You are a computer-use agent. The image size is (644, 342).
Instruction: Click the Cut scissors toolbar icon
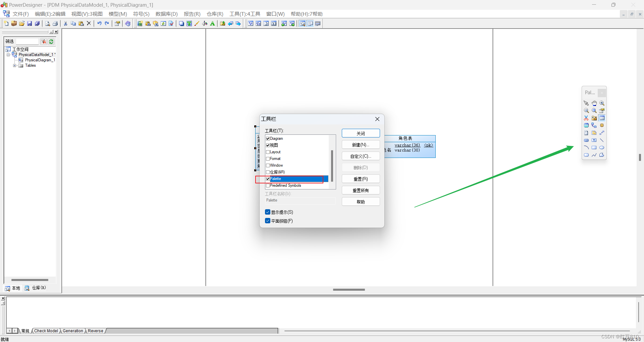coord(65,23)
